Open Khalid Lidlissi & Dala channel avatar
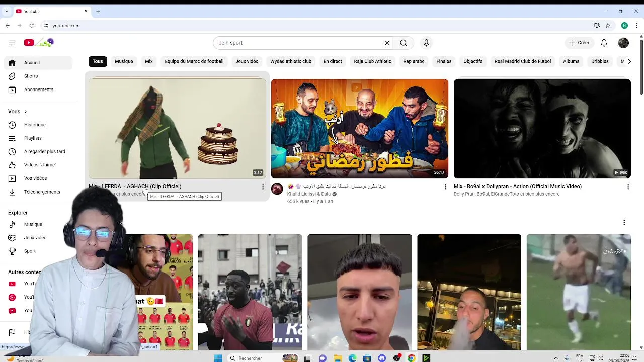The width and height of the screenshot is (644, 362). point(277,189)
